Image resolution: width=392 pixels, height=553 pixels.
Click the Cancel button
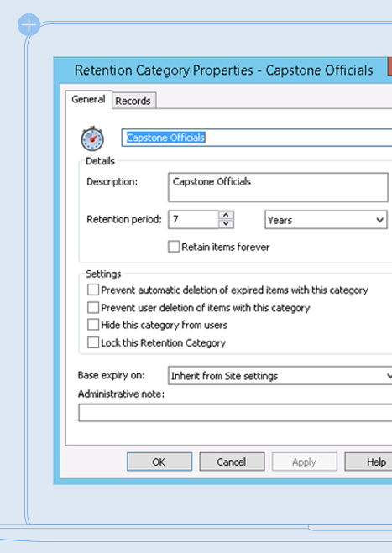pyautogui.click(x=232, y=462)
